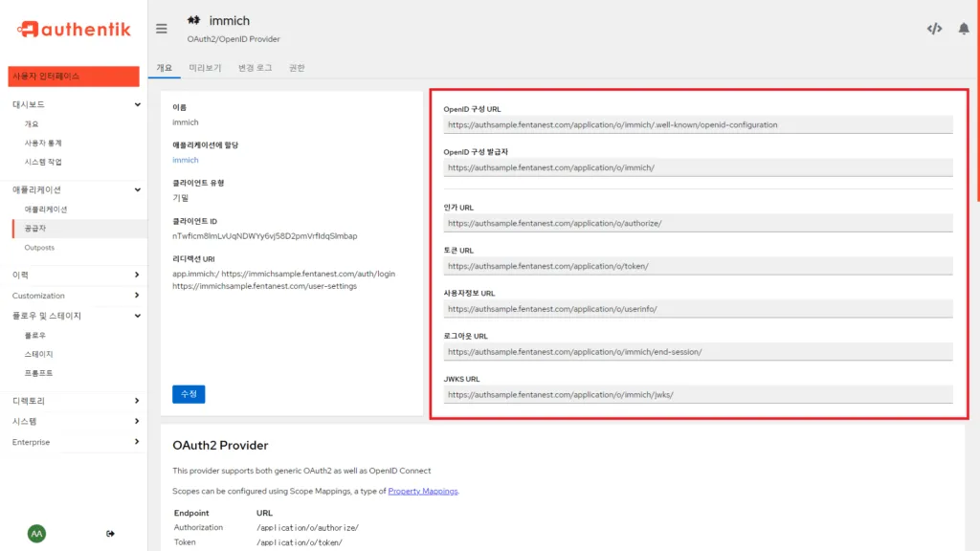Open the hamburger navigation menu

pyautogui.click(x=161, y=28)
